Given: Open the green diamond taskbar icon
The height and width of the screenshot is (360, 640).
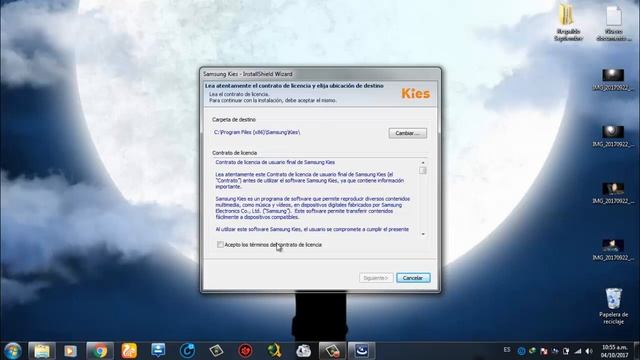Looking at the screenshot, I should tap(216, 351).
